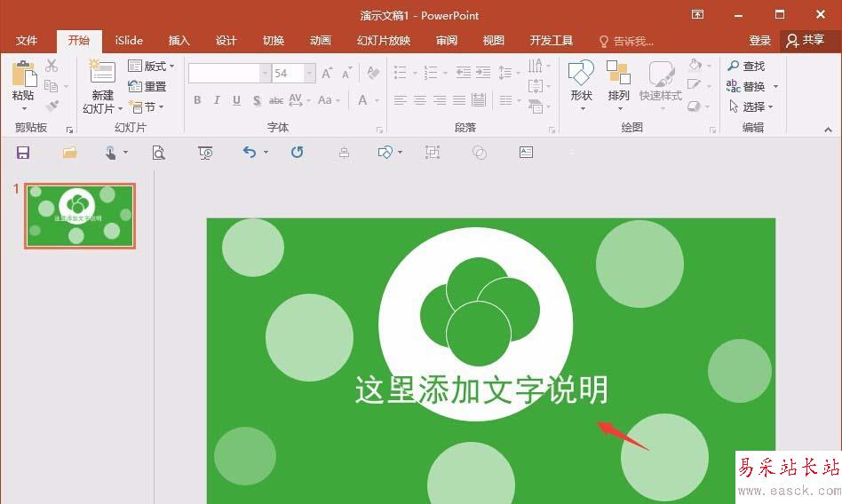Switch to the Animations 动画 tab
The height and width of the screenshot is (504, 842).
pos(321,41)
